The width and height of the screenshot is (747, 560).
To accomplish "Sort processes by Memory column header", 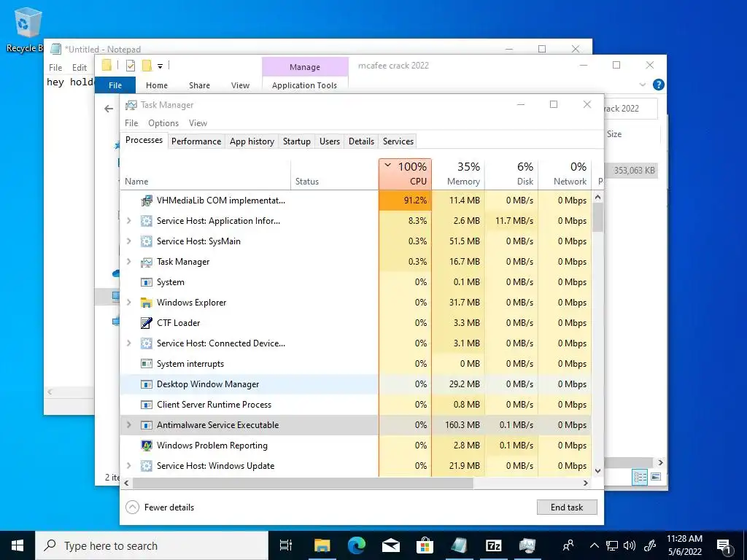I will click(458, 174).
